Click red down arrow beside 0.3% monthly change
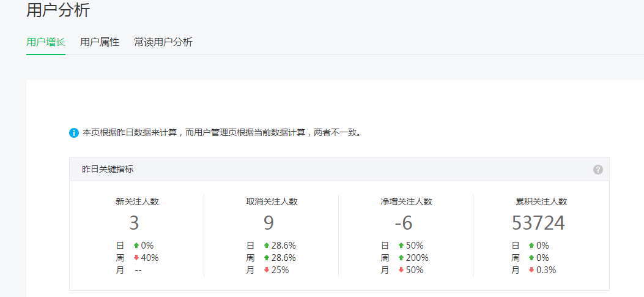The width and height of the screenshot is (644, 297). (531, 270)
